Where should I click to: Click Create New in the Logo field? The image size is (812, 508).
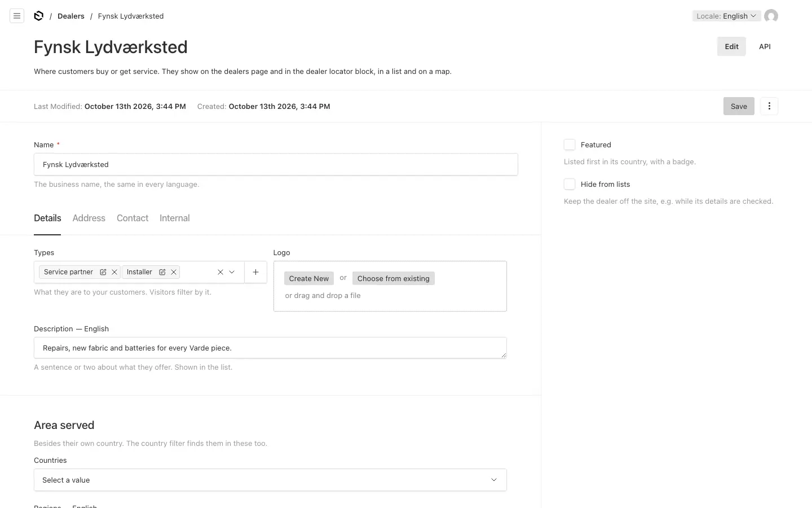(309, 278)
